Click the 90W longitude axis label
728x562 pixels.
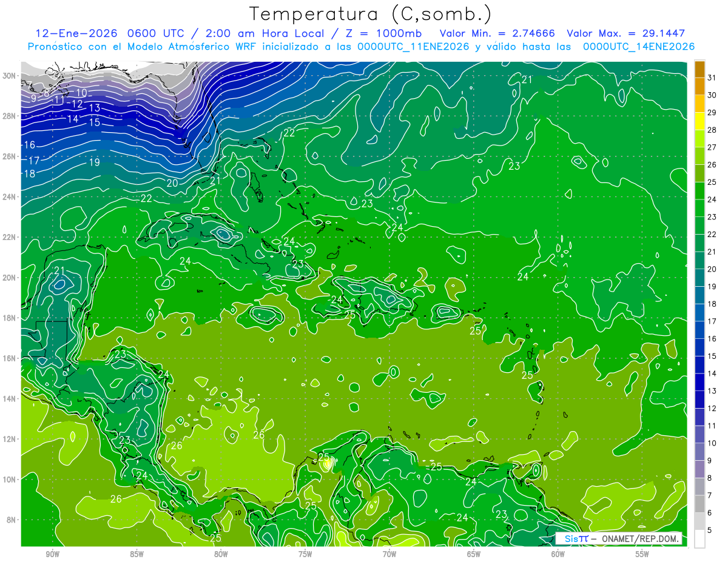(x=52, y=554)
